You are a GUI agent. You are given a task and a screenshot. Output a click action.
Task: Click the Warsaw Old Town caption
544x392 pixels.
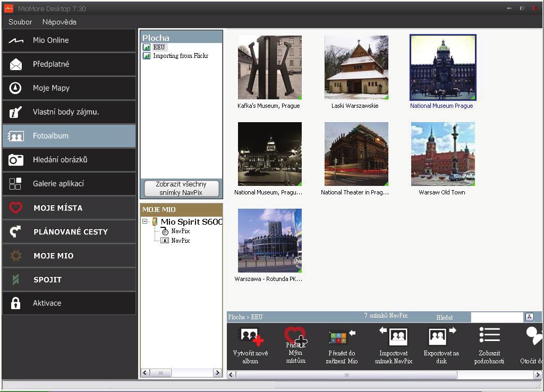[442, 192]
